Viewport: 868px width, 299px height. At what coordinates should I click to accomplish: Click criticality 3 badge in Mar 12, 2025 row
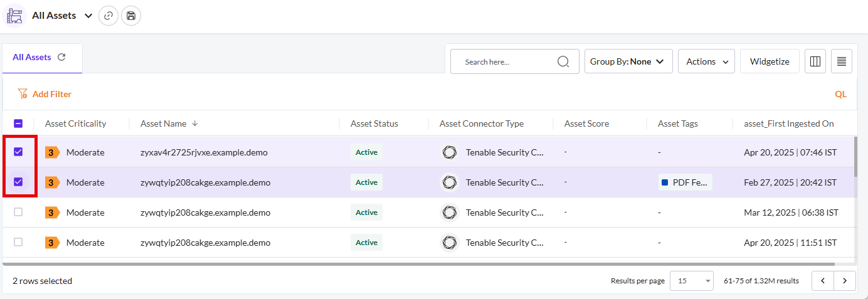pyautogui.click(x=53, y=212)
